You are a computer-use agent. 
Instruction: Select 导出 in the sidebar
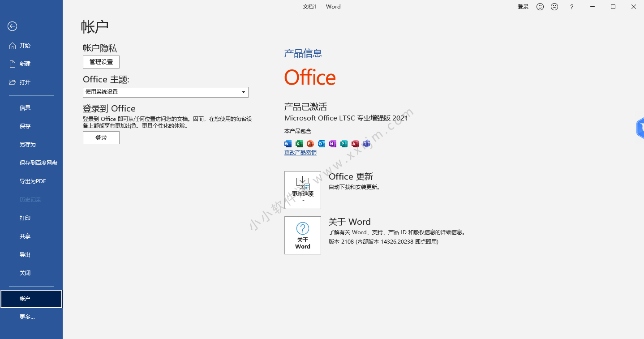coord(31,255)
